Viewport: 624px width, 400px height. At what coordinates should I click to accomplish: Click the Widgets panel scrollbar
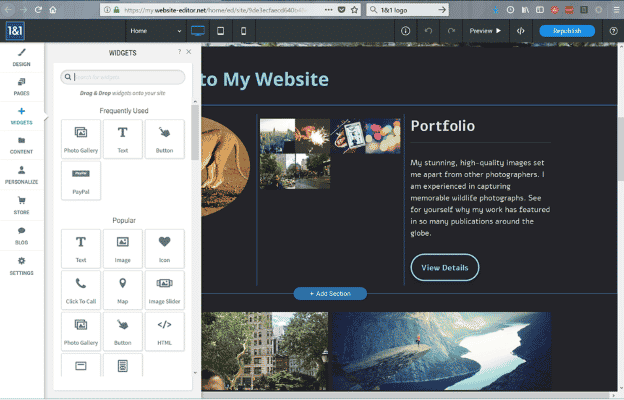[x=195, y=132]
